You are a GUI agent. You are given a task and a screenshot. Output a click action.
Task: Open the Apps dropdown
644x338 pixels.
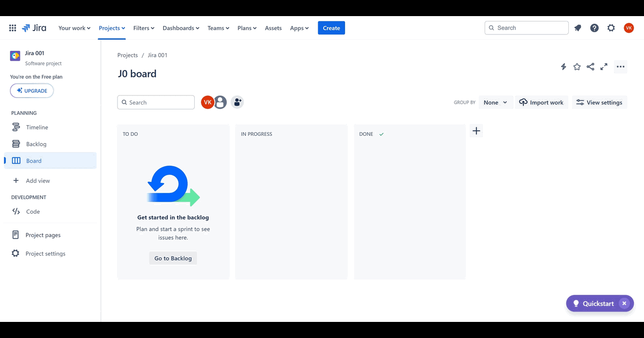coord(299,28)
